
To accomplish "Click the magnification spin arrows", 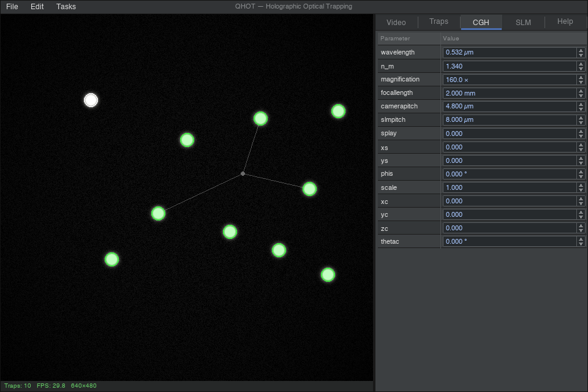I will pyautogui.click(x=581, y=80).
